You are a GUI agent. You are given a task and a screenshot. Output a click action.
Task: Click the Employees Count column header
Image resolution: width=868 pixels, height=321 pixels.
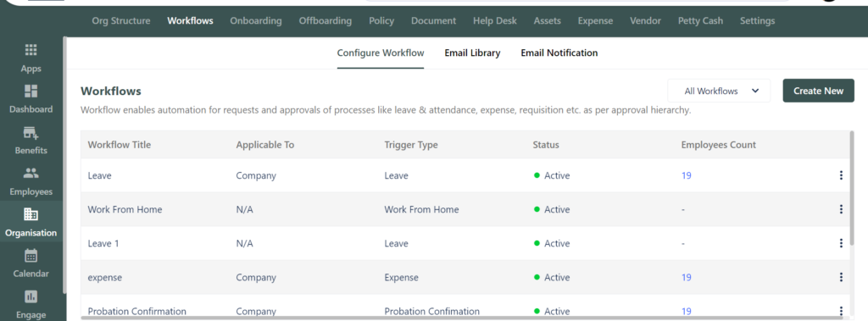tap(719, 145)
